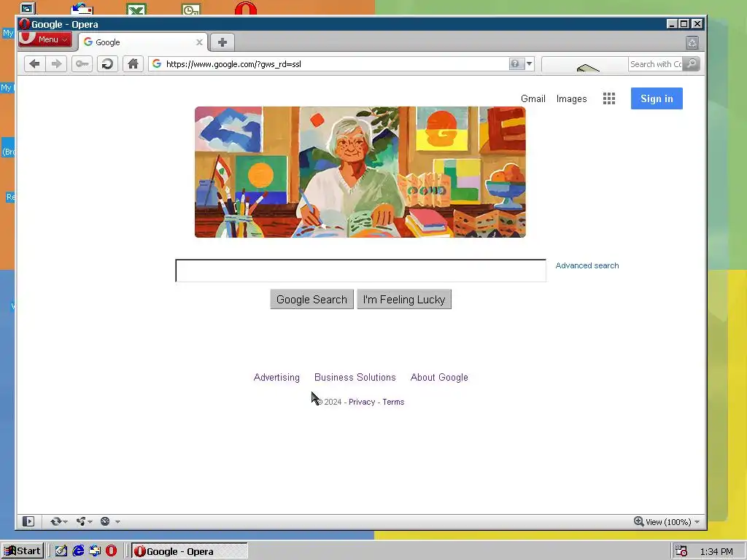
Task: Toggle the Opera side panel button
Action: (x=28, y=521)
